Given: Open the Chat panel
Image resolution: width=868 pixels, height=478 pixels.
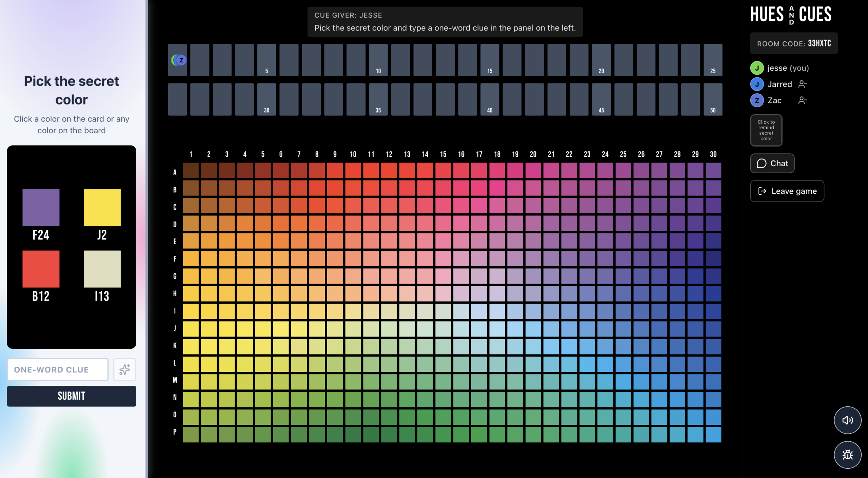Looking at the screenshot, I should (772, 164).
